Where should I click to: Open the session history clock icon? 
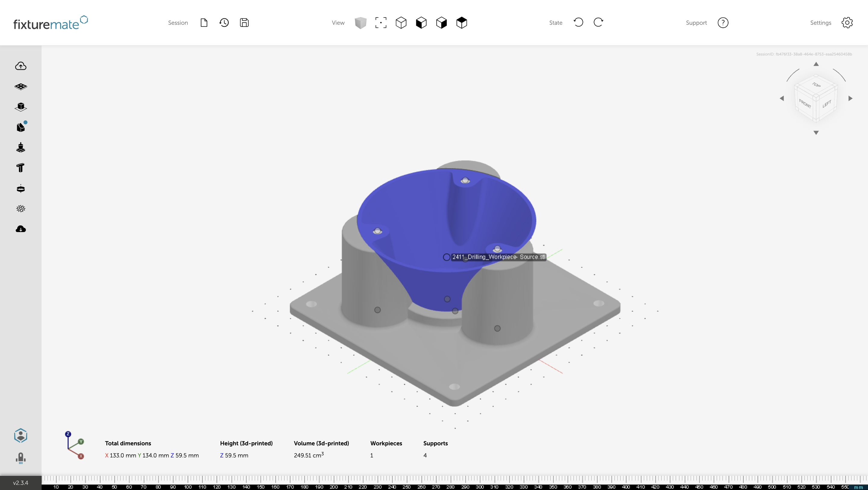tap(224, 23)
